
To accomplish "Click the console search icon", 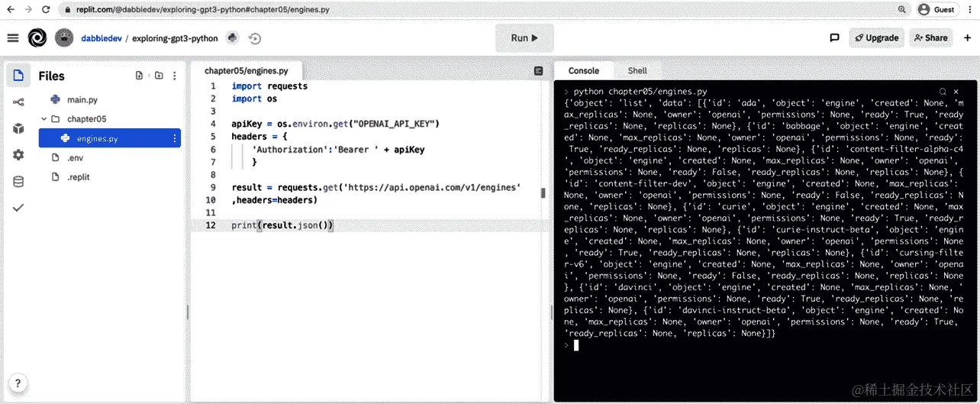I will click(943, 91).
